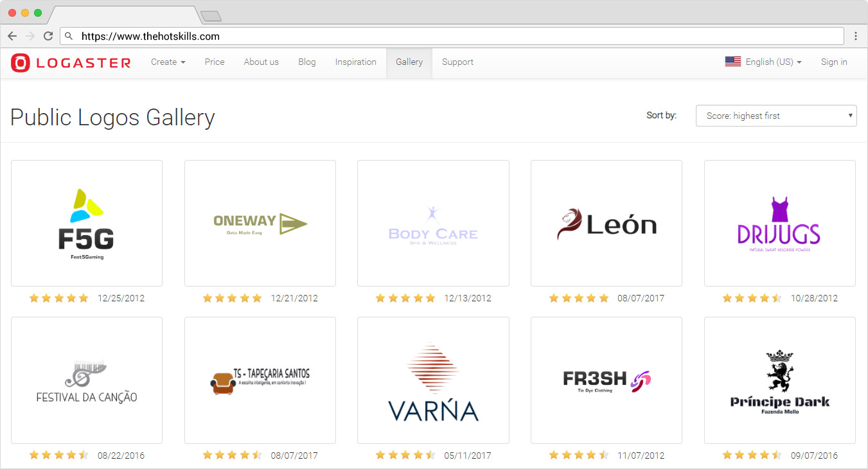Screen dimensions: 868x469
Task: Click the date 12/13/2012
Action: coord(468,298)
